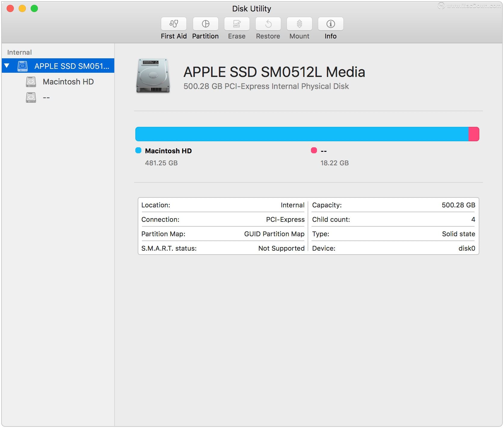Screen dimensions: 504x428
Task: Run First Aid stethoscope icon
Action: (174, 24)
